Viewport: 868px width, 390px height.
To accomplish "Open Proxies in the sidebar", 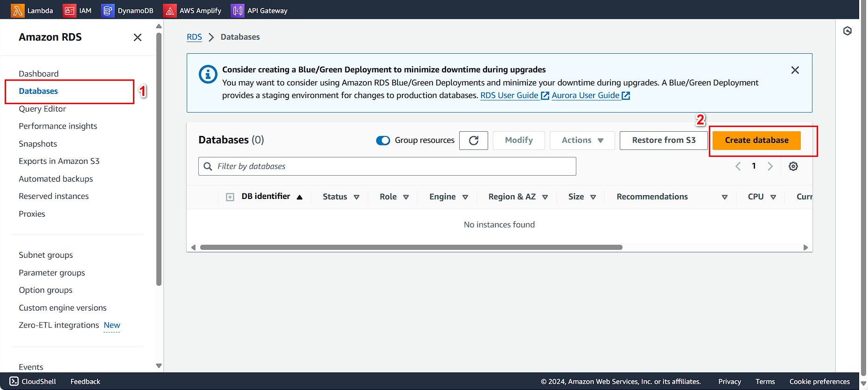I will point(32,214).
